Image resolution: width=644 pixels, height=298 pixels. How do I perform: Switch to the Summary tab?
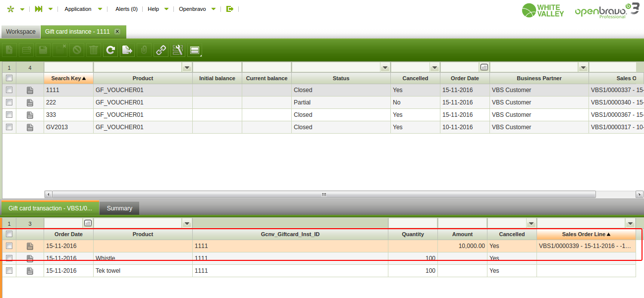point(119,208)
